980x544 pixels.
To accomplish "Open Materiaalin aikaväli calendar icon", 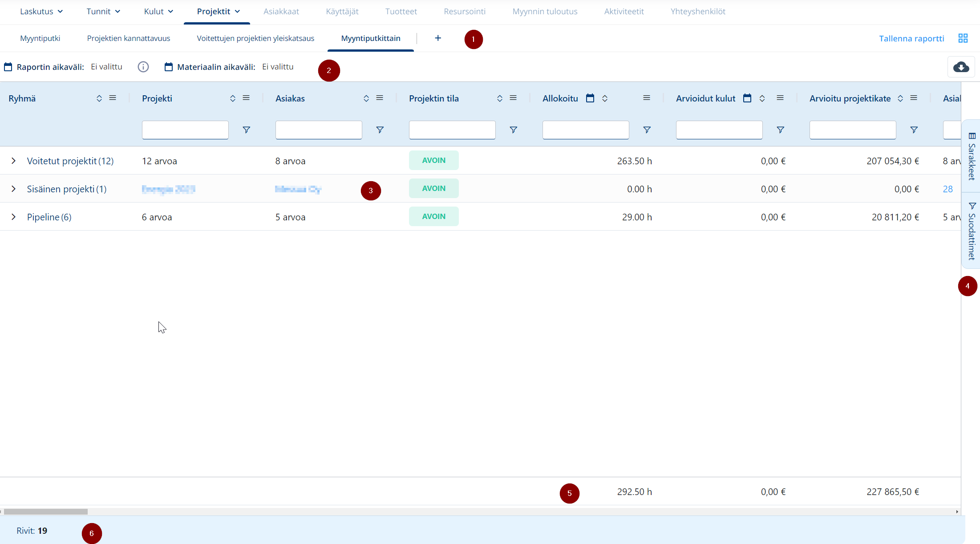I will [168, 67].
